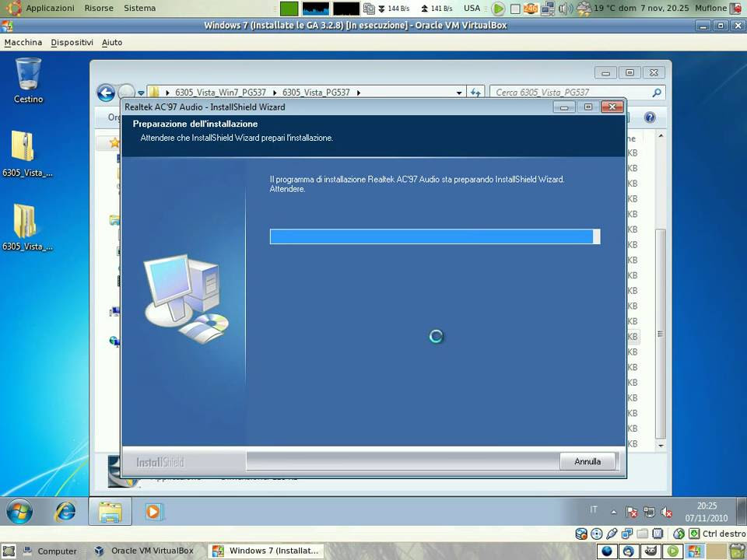Open network tray icon in Windows taskbar

coord(649,513)
